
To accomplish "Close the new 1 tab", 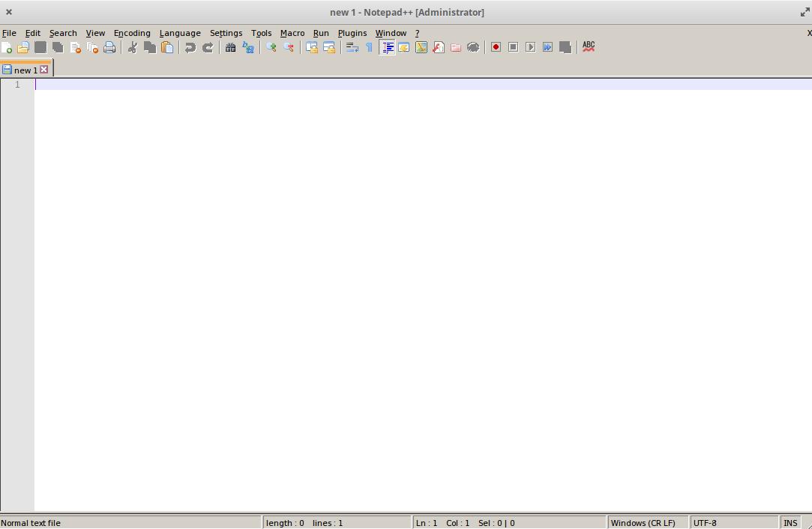I will coord(44,70).
